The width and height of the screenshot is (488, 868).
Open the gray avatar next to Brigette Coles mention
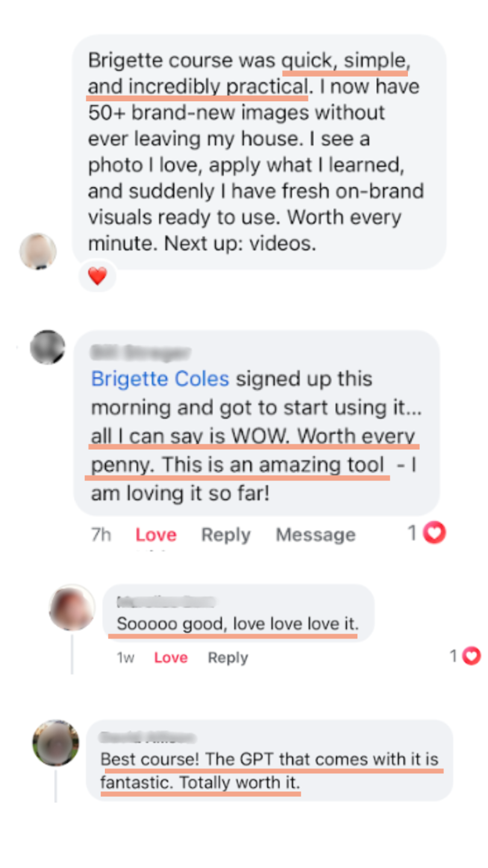click(x=48, y=347)
